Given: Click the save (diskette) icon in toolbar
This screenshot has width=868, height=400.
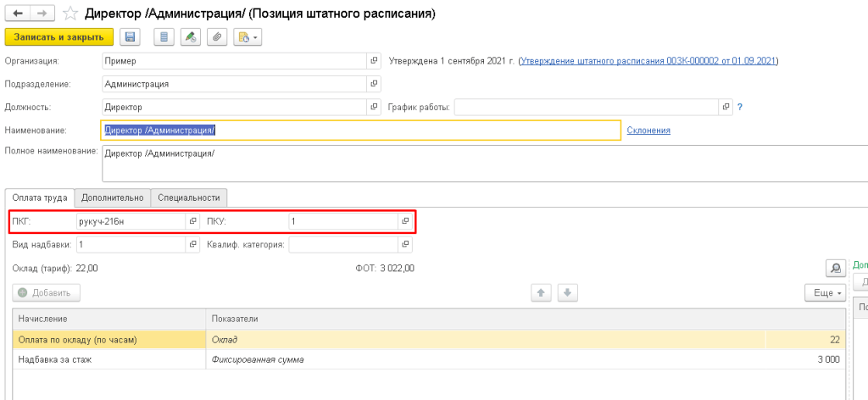Looking at the screenshot, I should (x=130, y=37).
